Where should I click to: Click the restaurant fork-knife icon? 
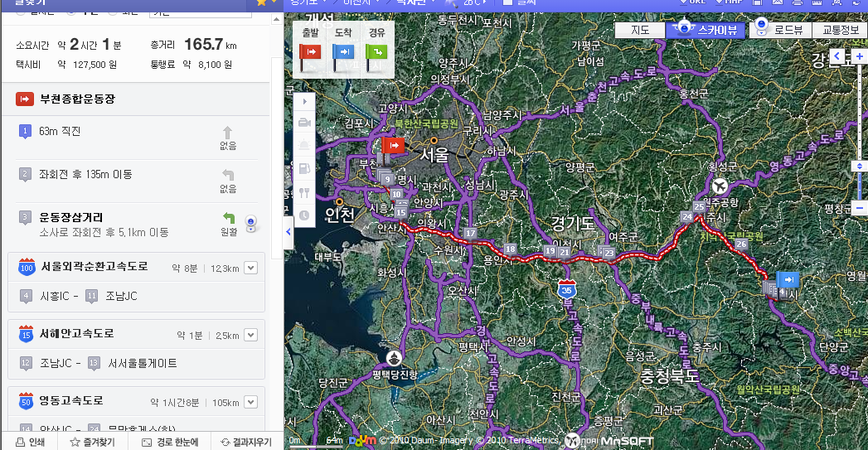(x=304, y=192)
